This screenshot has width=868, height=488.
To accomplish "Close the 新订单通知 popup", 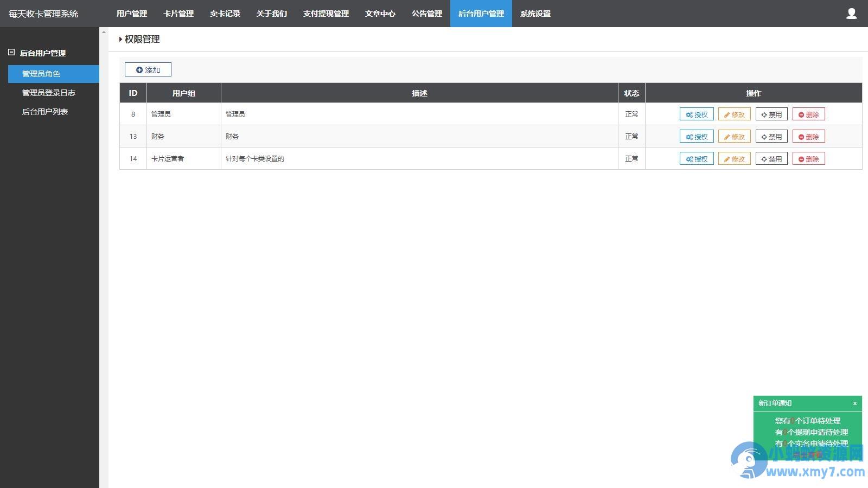I will pyautogui.click(x=855, y=403).
